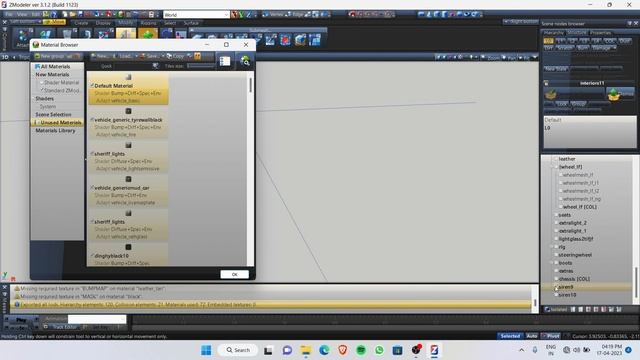Open WhatsApp from the taskbar
The image size is (640, 360).
click(379, 350)
